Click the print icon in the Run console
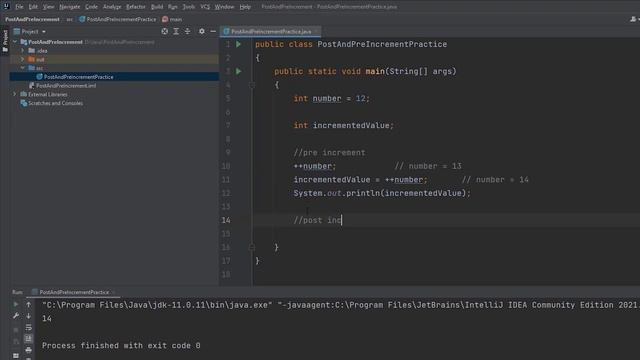The width and height of the screenshot is (640, 360). [29, 350]
